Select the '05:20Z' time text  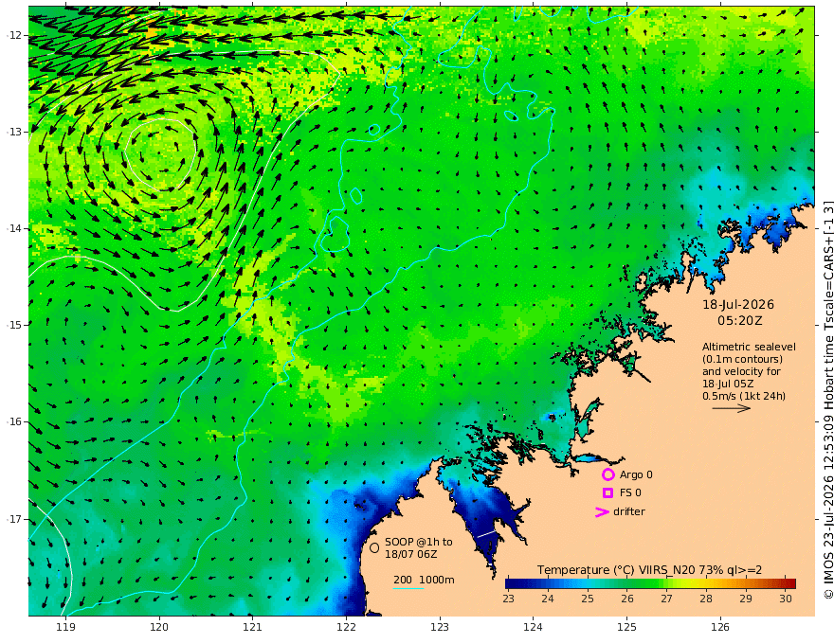(740, 321)
